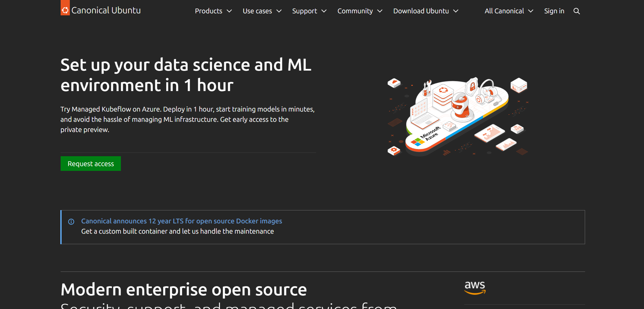Open the Download Ubuntu menu
The image size is (644, 309).
point(421,11)
